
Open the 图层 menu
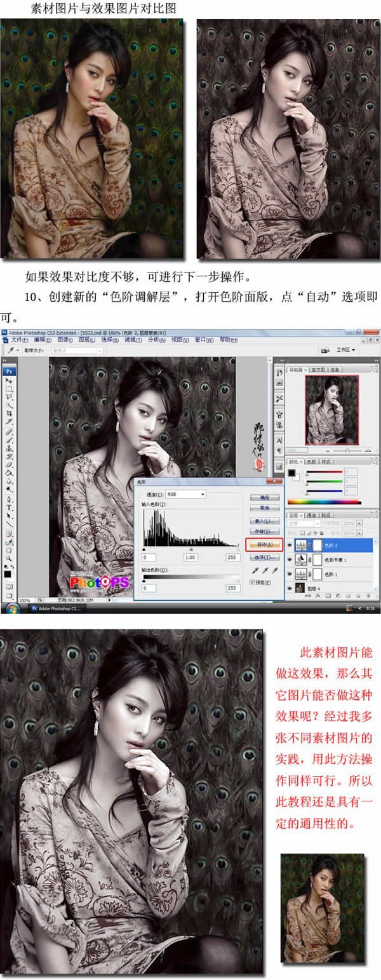tap(87, 340)
